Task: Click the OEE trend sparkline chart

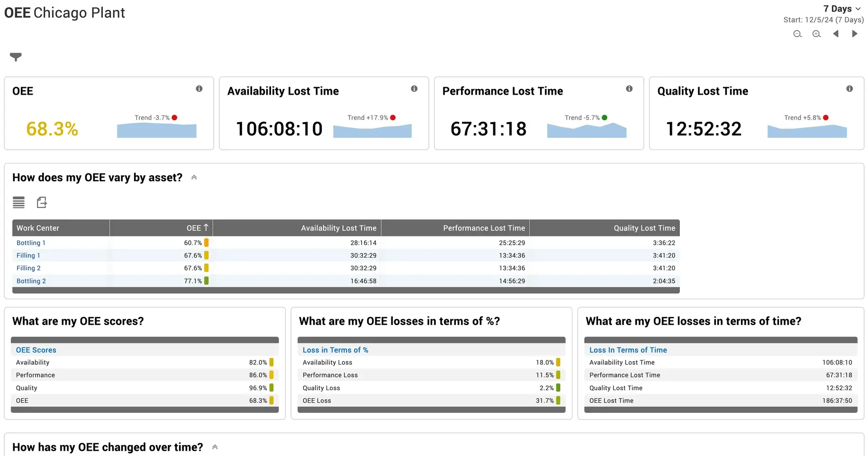Action: [x=157, y=130]
